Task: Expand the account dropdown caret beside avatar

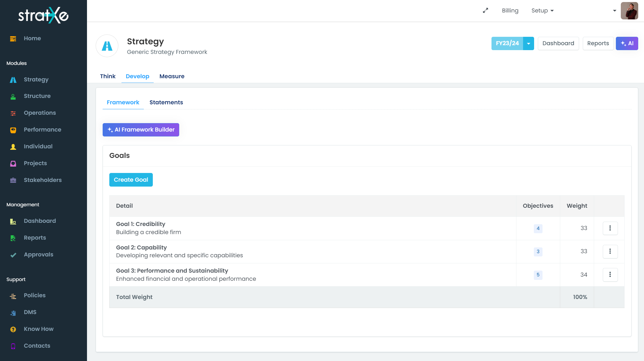Action: click(x=614, y=11)
